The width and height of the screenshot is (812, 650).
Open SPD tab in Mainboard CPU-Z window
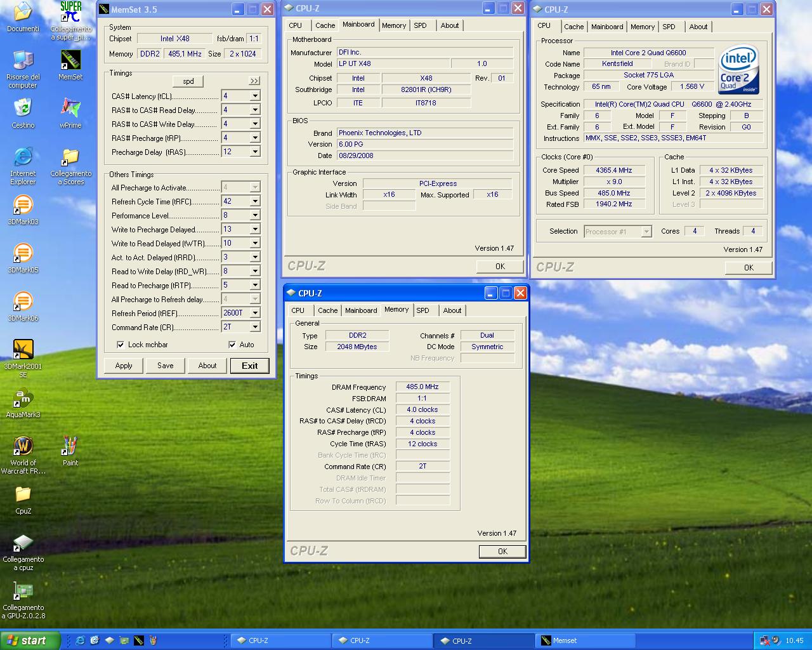point(420,25)
